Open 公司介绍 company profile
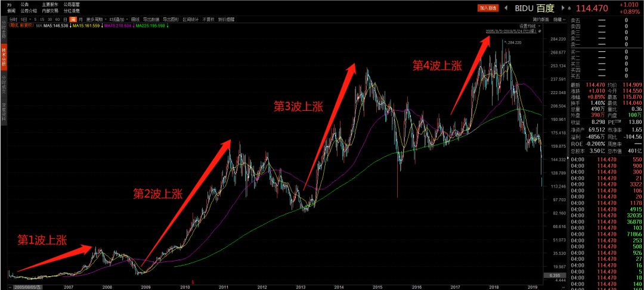644x290 pixels. click(29, 11)
